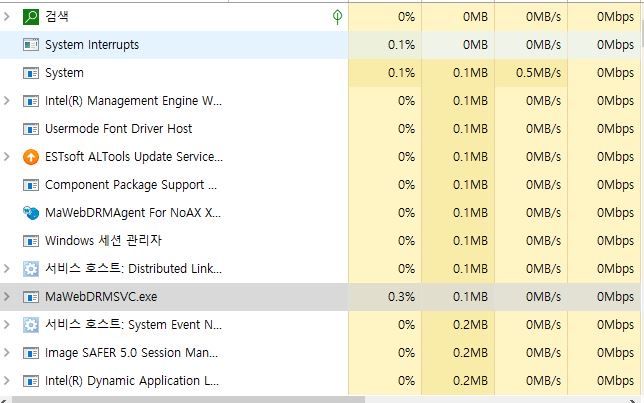Image resolution: width=644 pixels, height=403 pixels.
Task: Click the Usermode Font Driver Host icon
Action: click(30, 129)
